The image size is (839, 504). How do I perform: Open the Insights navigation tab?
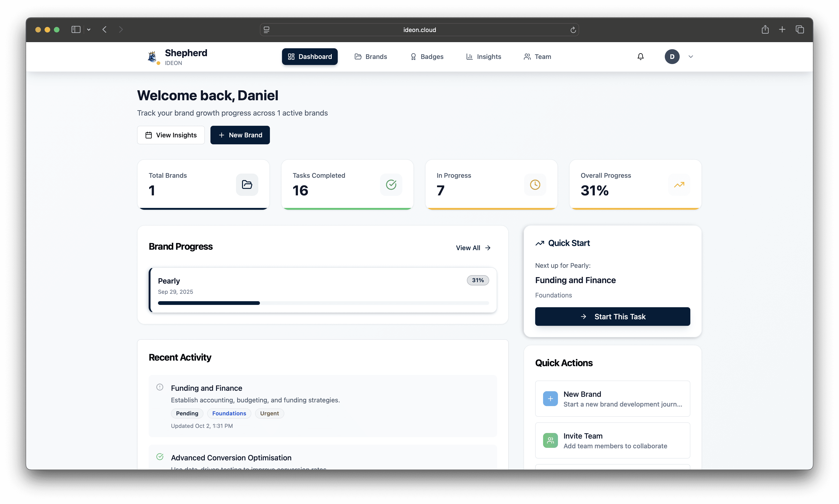click(x=483, y=57)
